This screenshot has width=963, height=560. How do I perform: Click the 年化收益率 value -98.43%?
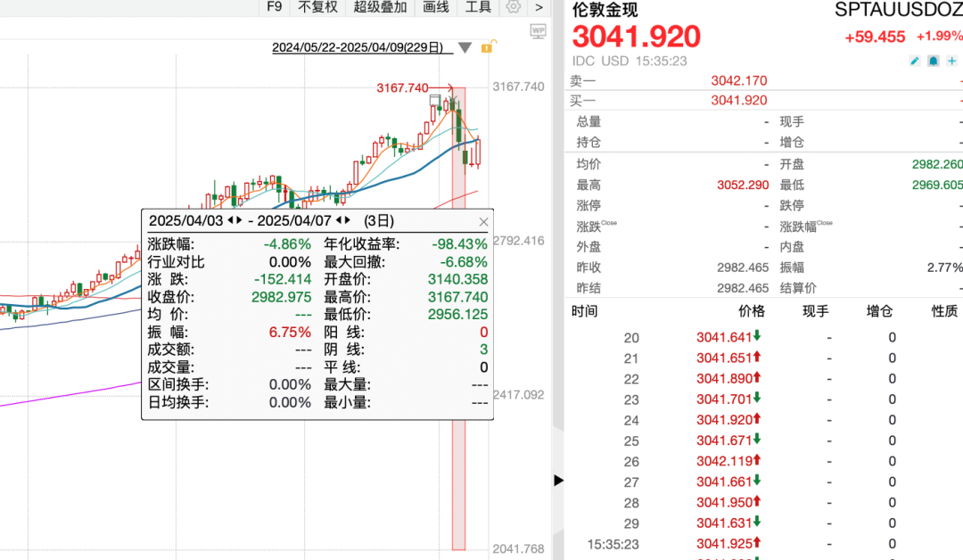click(x=459, y=244)
